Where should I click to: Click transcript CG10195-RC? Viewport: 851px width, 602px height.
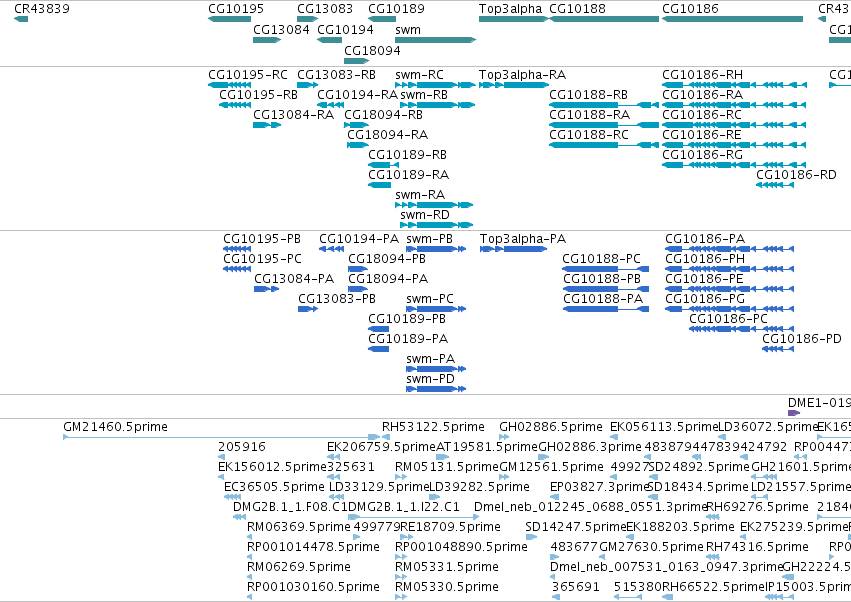230,85
